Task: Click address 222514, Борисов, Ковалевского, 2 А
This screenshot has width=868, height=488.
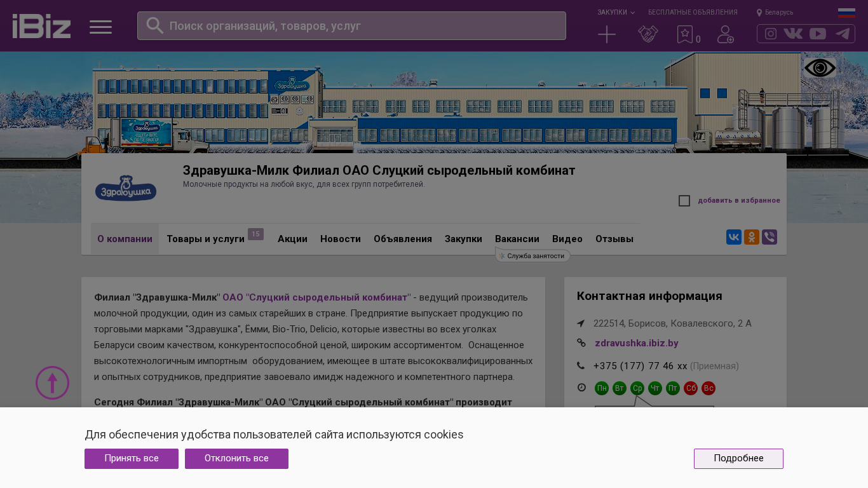Action: [672, 323]
